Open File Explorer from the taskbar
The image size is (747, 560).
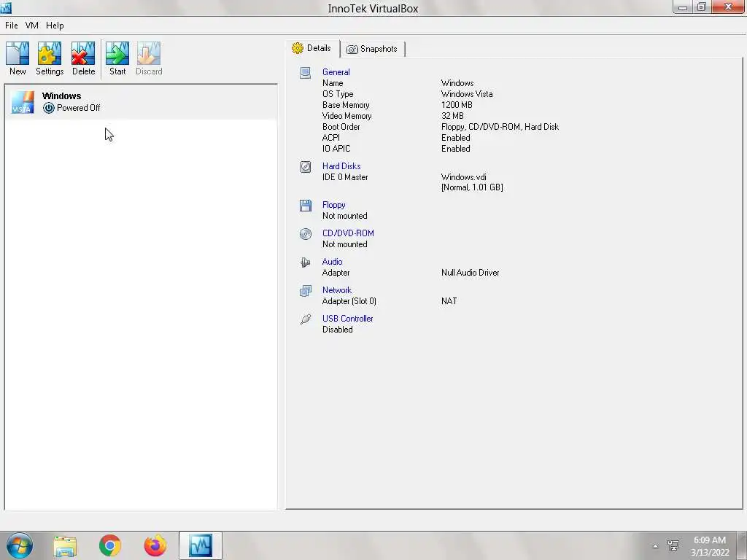point(65,546)
